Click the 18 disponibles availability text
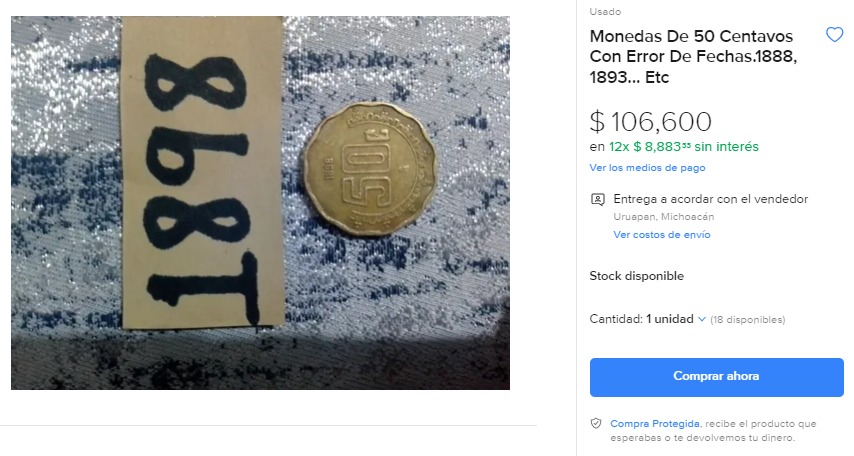 tap(747, 320)
